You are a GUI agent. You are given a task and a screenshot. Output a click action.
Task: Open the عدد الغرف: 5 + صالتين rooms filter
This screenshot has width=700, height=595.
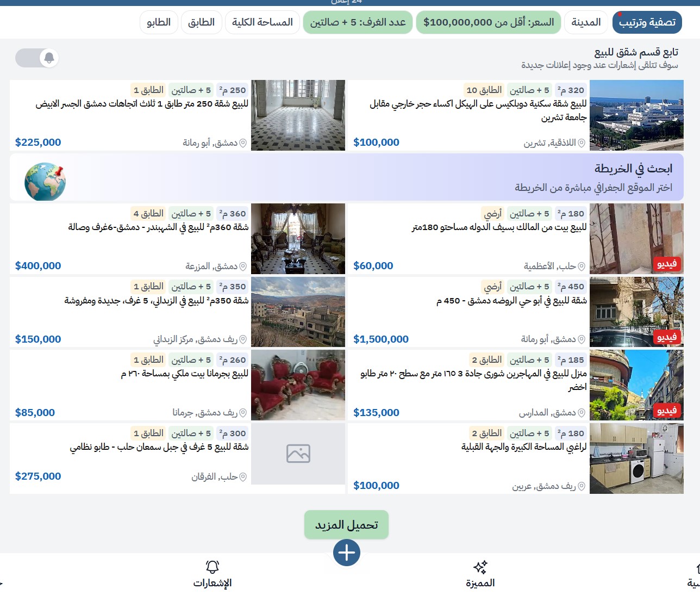358,22
